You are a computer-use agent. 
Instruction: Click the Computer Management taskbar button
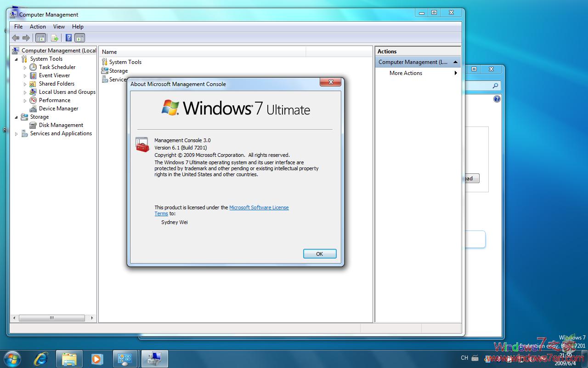coord(155,359)
